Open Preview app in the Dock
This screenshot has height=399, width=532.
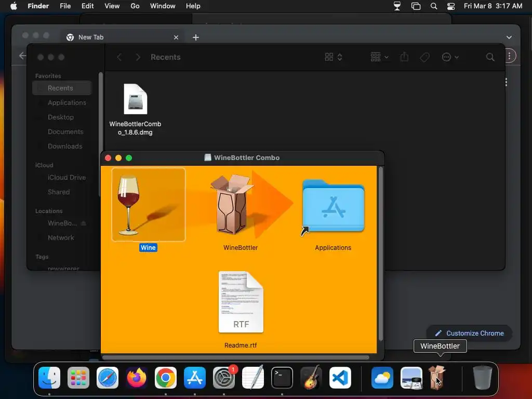(x=411, y=378)
